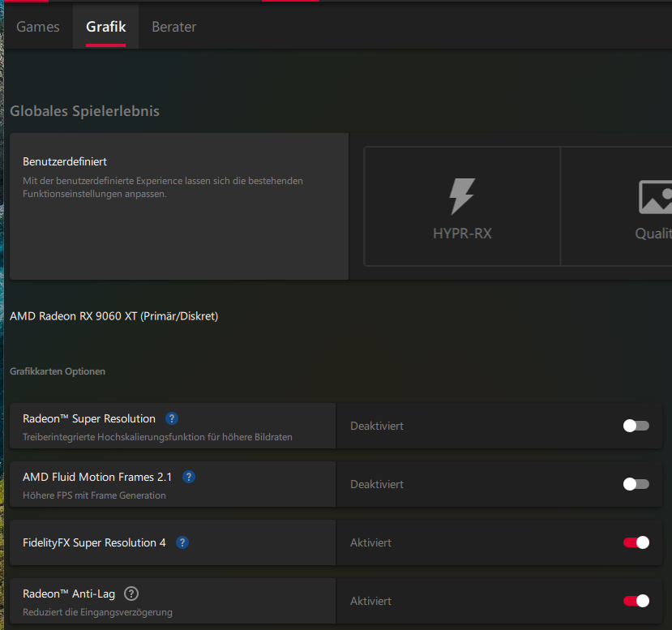672x630 pixels.
Task: Select the Benutzerdefiniert profile card
Action: pos(179,206)
